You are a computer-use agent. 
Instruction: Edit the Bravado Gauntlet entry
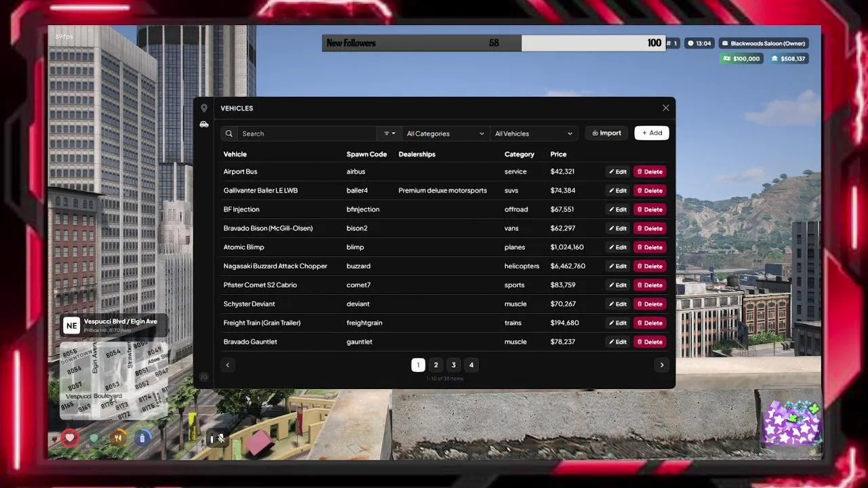[x=617, y=342]
